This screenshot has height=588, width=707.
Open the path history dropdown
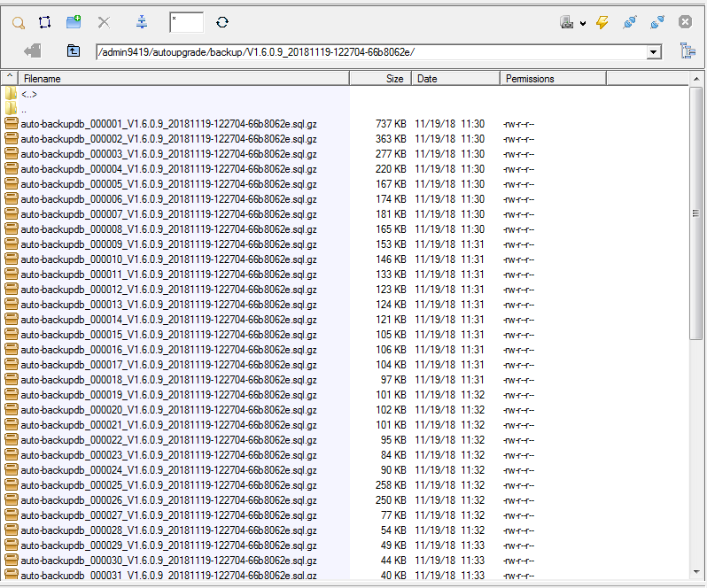(x=653, y=52)
